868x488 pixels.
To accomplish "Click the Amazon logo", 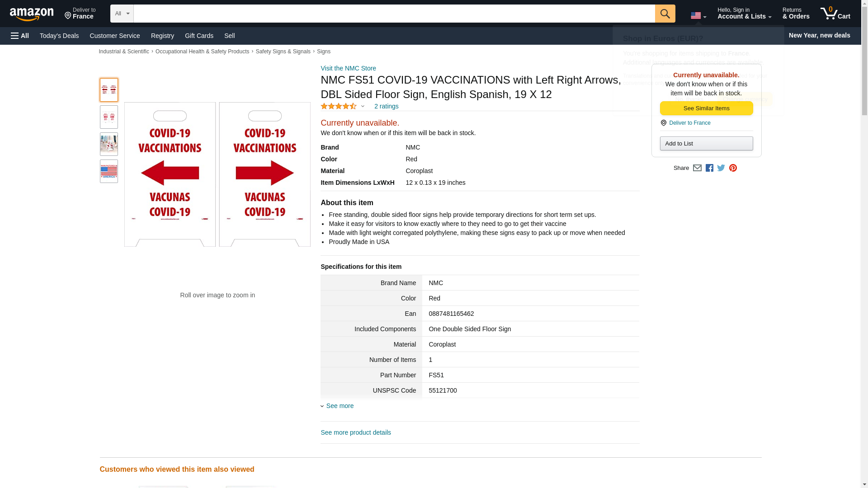I will 32,14.
